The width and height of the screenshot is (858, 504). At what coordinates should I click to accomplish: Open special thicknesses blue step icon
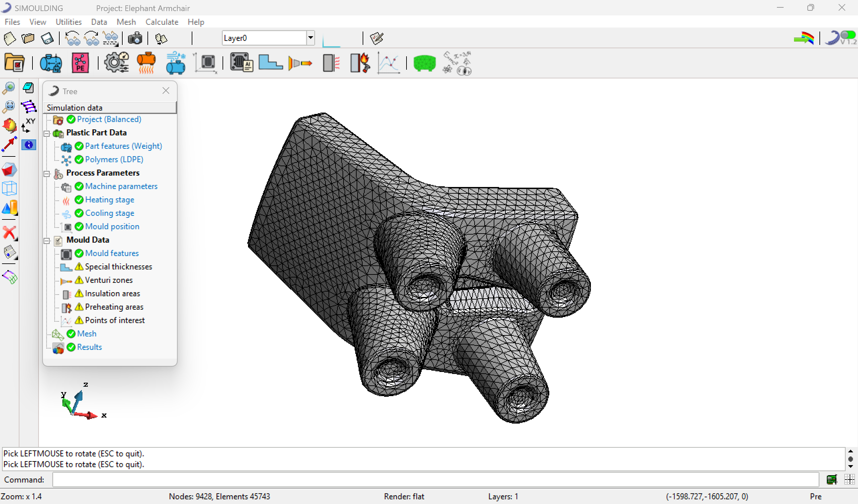pos(271,62)
